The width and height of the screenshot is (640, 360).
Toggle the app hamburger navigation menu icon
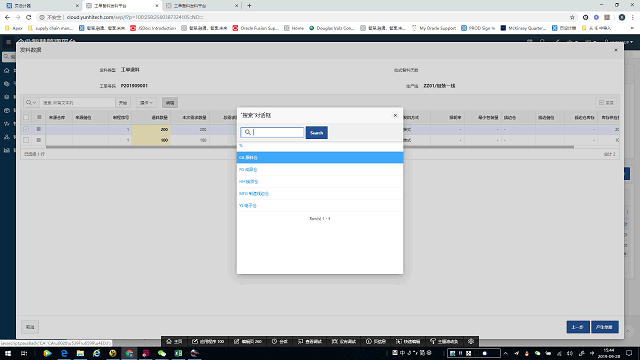(8, 42)
